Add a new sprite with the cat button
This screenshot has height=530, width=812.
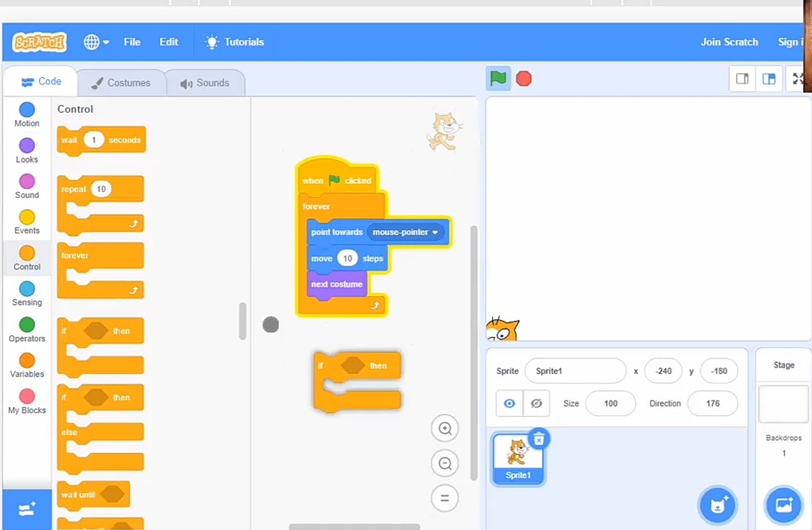click(x=716, y=505)
